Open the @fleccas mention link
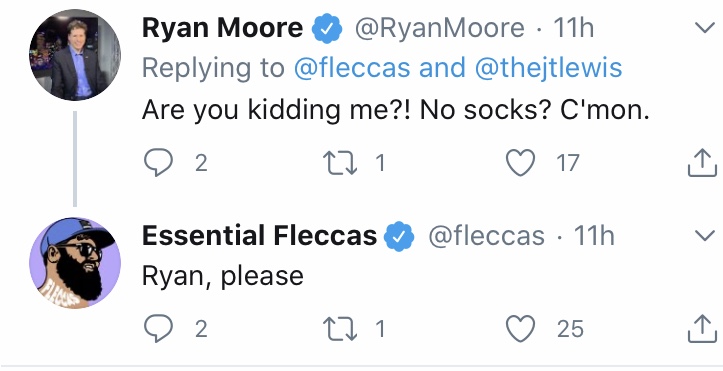 pyautogui.click(x=352, y=68)
